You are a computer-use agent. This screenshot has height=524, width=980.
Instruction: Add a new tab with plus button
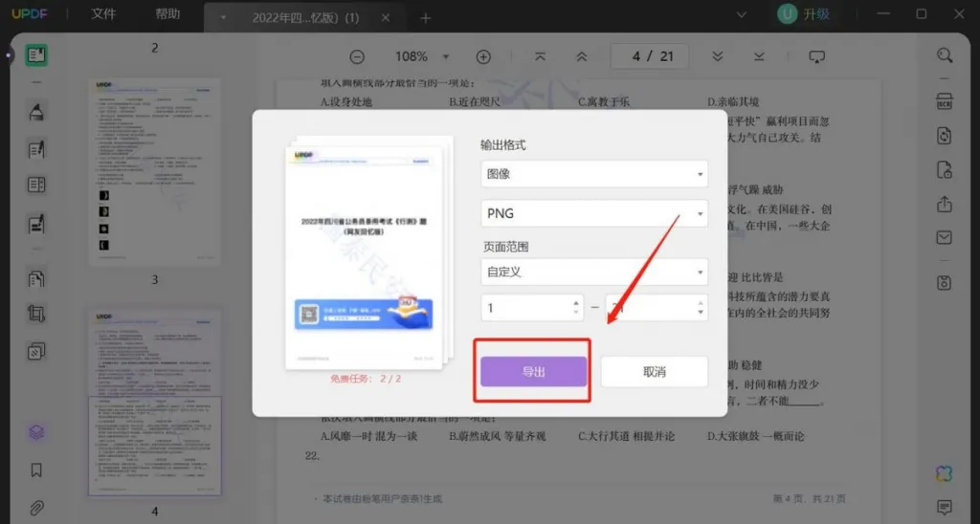click(x=426, y=18)
